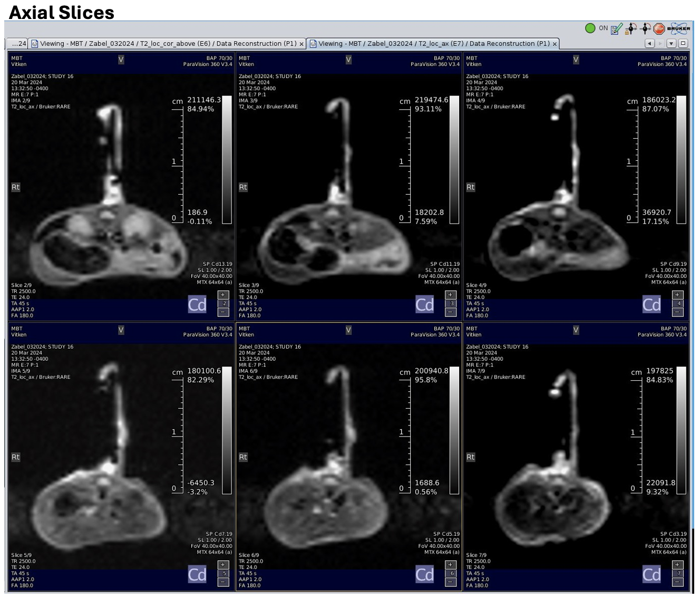The height and width of the screenshot is (599, 700).
Task: Click the notepad with pencil icon
Action: point(616,28)
